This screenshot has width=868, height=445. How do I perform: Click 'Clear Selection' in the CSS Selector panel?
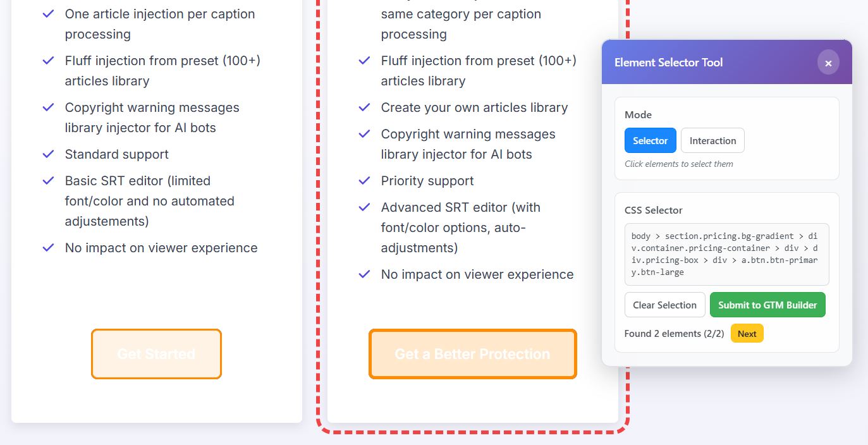[664, 305]
